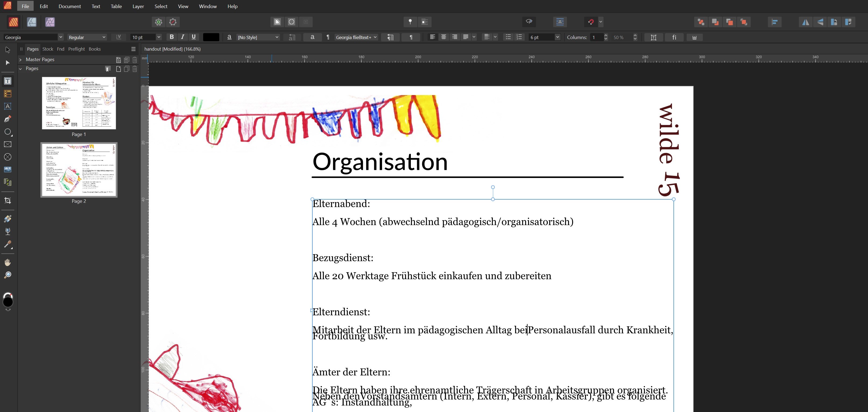The width and height of the screenshot is (868, 412).
Task: Open the Georgia font family dropdown
Action: click(61, 37)
